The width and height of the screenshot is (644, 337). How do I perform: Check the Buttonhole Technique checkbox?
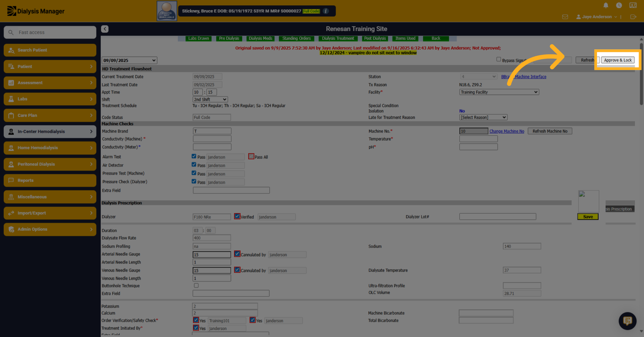(196, 286)
